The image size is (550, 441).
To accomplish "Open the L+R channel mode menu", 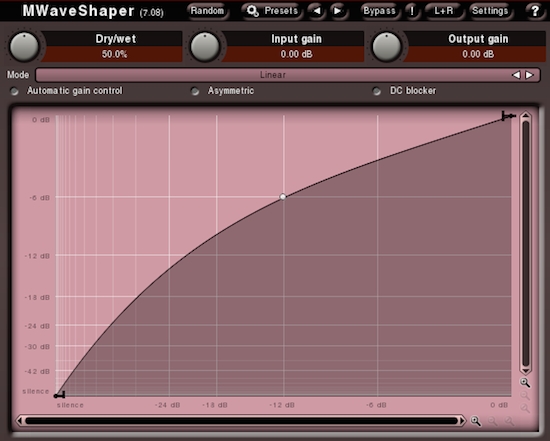I will pos(444,11).
